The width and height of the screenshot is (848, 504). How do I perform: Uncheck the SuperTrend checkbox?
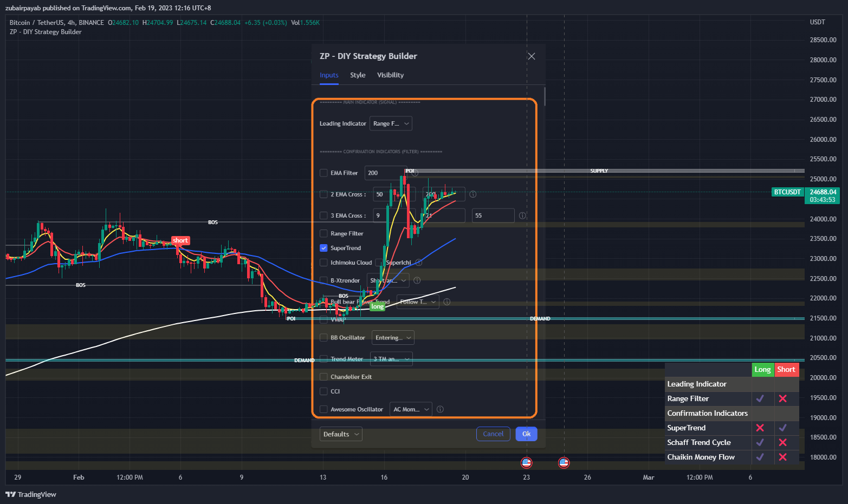(x=323, y=248)
